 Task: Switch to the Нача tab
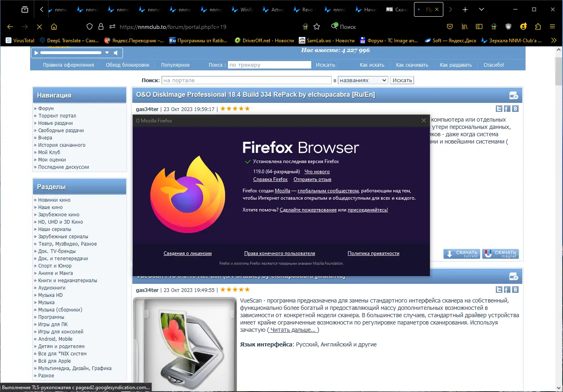(x=366, y=9)
